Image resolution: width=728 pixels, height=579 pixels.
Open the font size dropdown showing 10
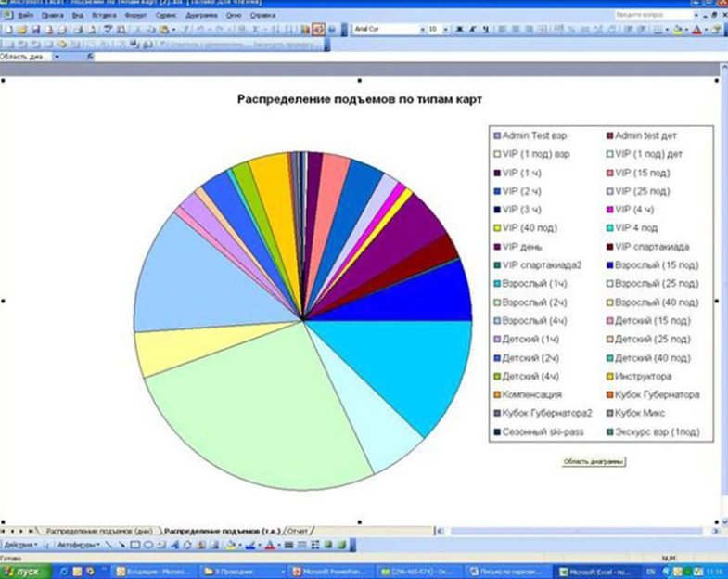(444, 30)
